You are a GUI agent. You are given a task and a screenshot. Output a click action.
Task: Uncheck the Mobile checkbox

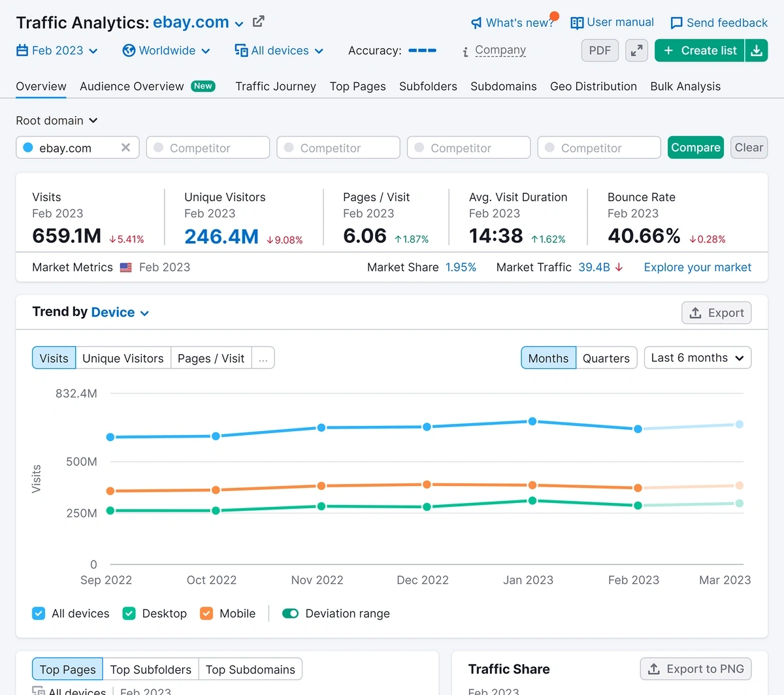point(206,613)
